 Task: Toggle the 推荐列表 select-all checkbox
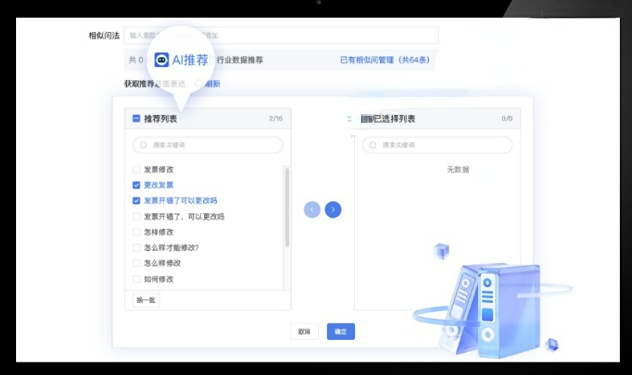pos(136,119)
